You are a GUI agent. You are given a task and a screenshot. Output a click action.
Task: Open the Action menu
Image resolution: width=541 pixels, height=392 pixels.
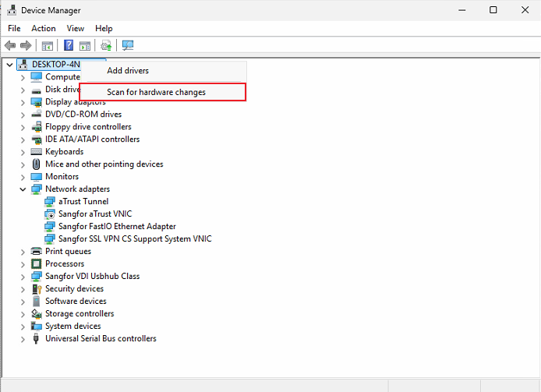(44, 28)
